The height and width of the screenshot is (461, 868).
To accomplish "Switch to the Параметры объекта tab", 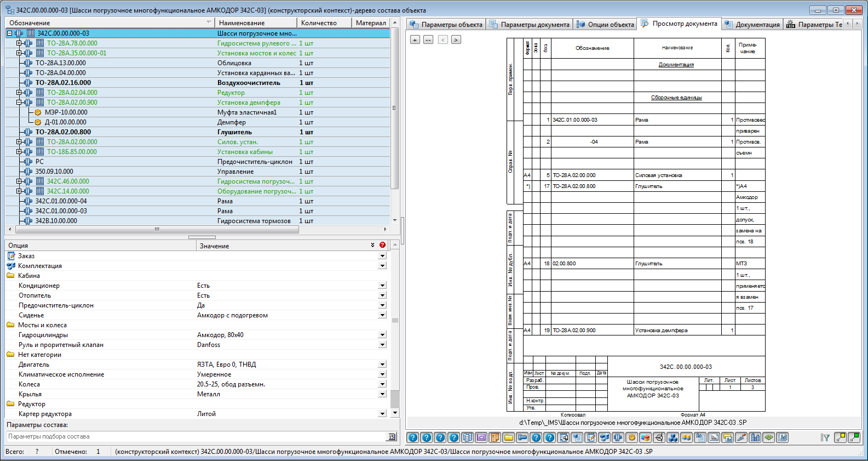I will pos(446,24).
